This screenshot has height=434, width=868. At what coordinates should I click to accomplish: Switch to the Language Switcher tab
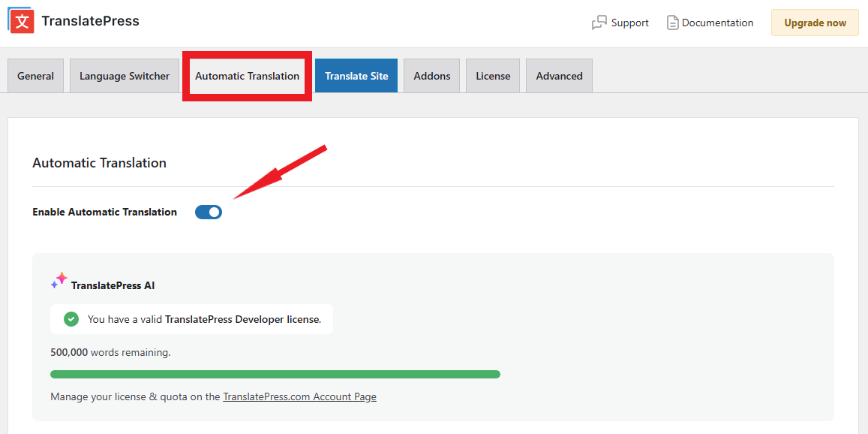pyautogui.click(x=124, y=75)
